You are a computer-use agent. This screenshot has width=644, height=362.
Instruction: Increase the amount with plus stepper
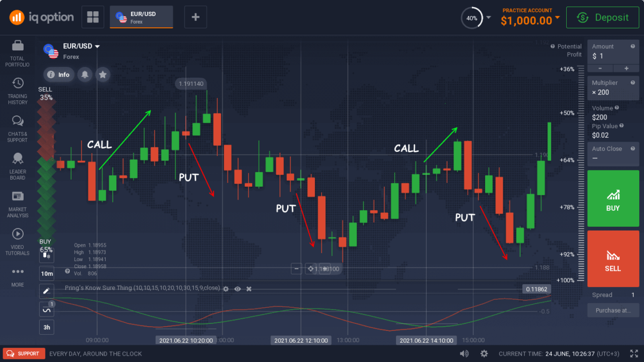626,68
